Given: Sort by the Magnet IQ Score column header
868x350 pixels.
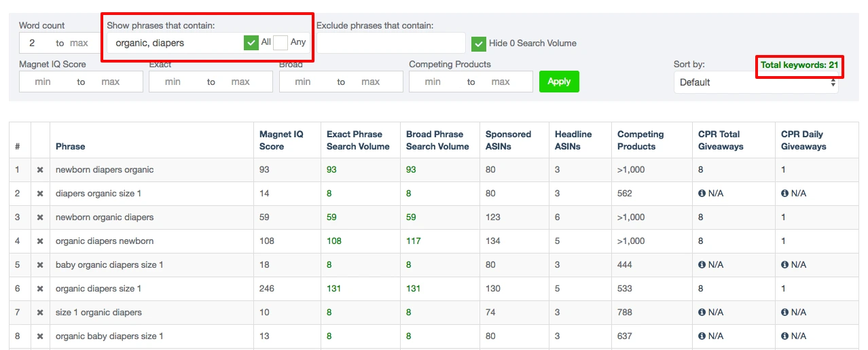Looking at the screenshot, I should [281, 140].
